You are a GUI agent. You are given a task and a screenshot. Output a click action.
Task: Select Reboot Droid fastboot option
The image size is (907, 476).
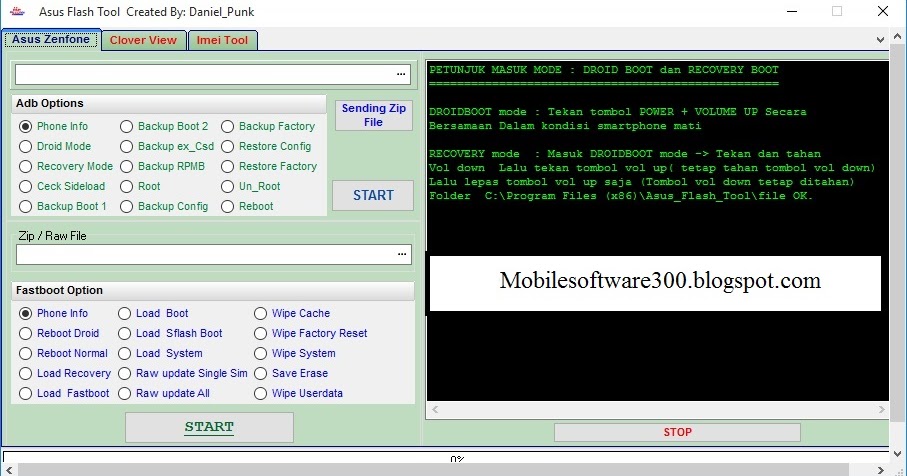[x=59, y=334]
